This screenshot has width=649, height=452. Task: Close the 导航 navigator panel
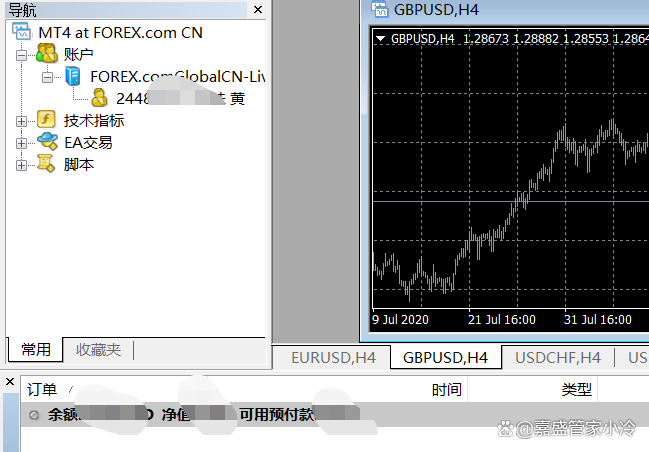pos(258,9)
